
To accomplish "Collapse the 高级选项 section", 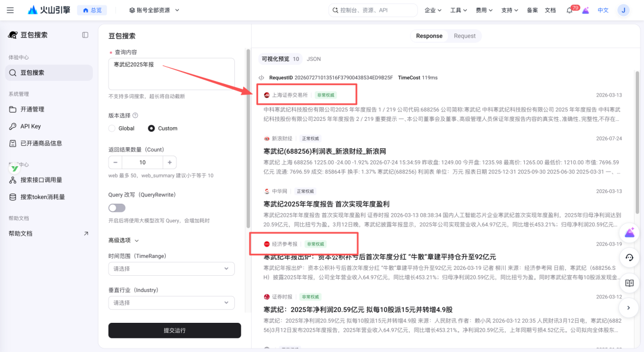I will tap(123, 241).
